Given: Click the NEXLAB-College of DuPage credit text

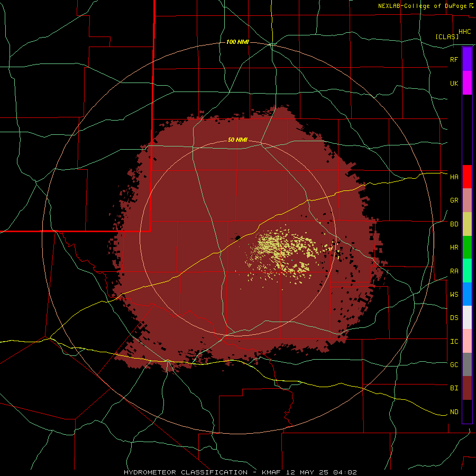Looking at the screenshot, I should click(423, 6).
